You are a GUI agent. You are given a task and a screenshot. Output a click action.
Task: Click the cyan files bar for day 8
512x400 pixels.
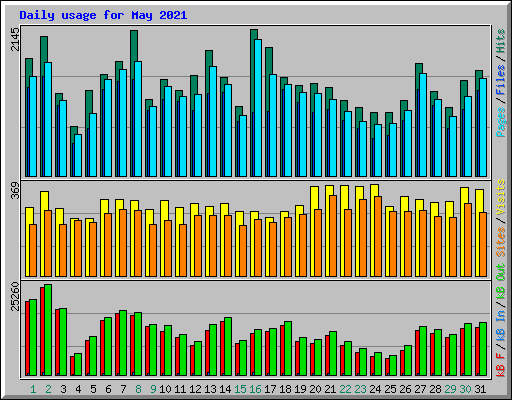coord(138,119)
